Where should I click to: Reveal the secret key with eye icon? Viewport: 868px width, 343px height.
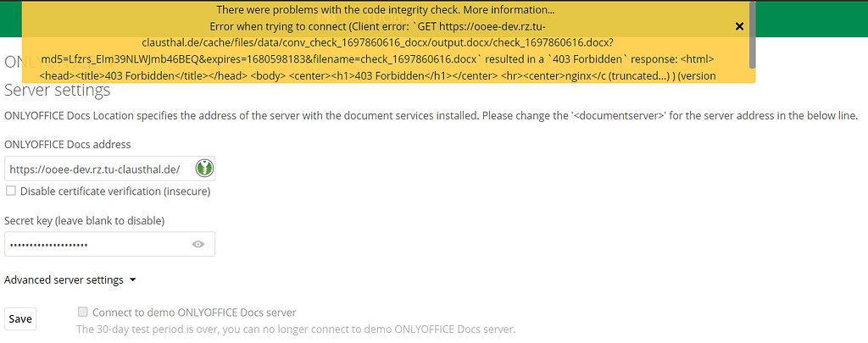coord(198,244)
